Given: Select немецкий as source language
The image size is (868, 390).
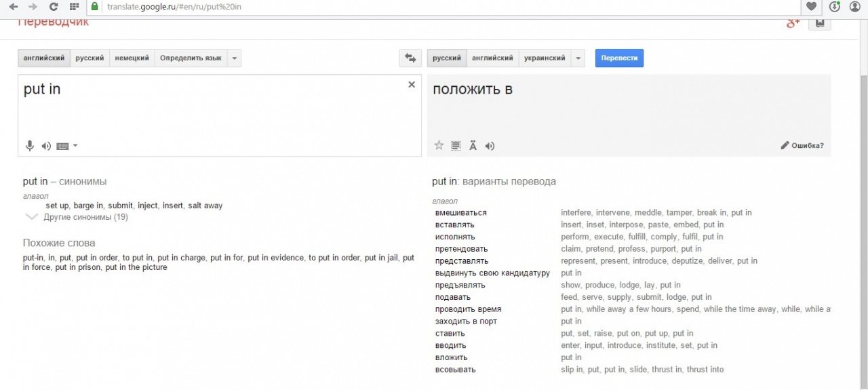Looking at the screenshot, I should pyautogui.click(x=132, y=58).
